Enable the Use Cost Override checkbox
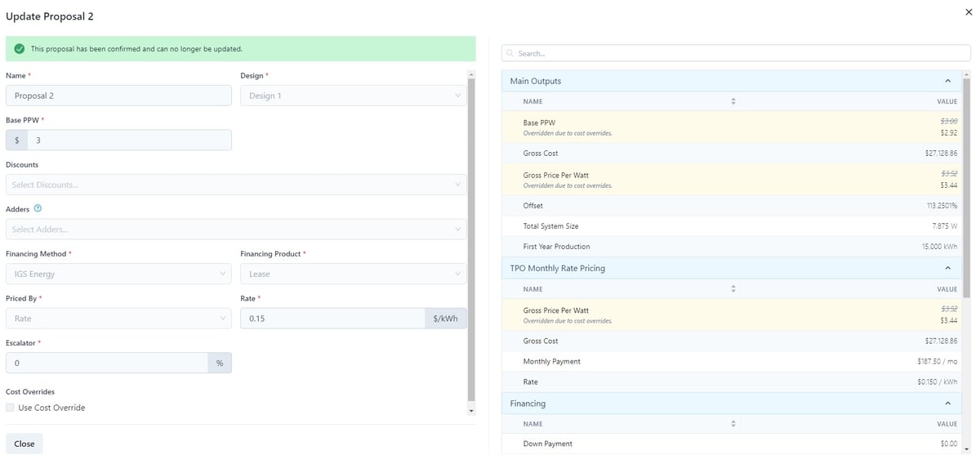 point(10,408)
